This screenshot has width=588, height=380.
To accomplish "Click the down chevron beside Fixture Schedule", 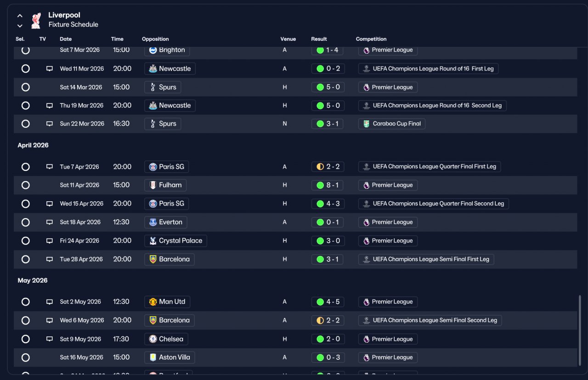I will pyautogui.click(x=20, y=26).
